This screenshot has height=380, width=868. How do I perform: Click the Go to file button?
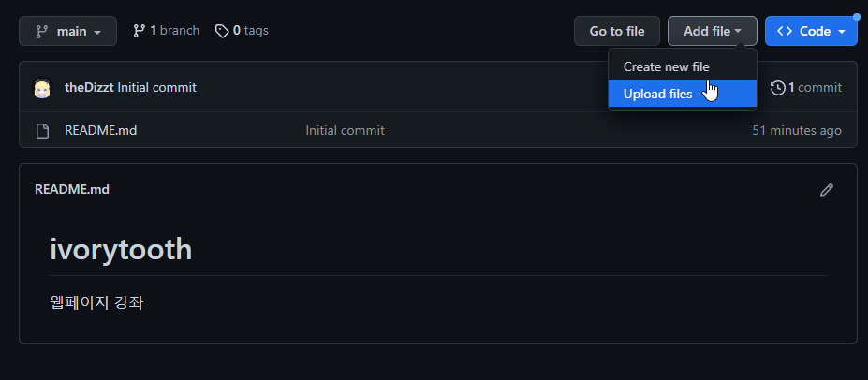click(617, 31)
